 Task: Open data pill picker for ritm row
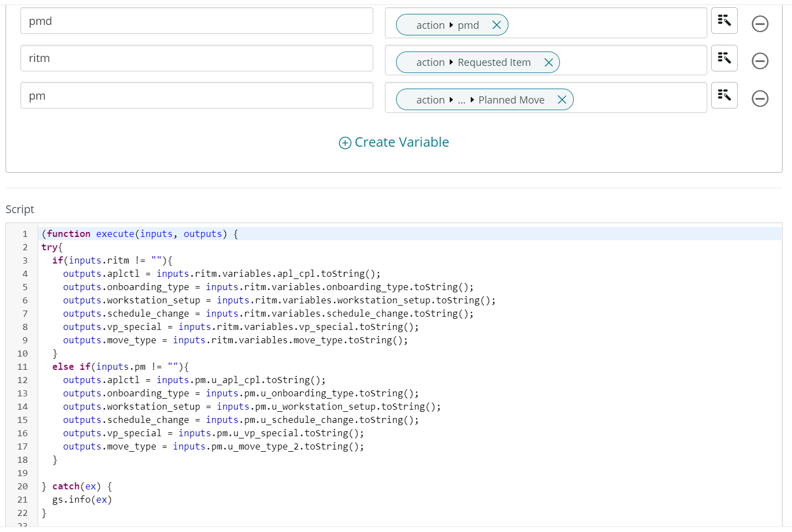pyautogui.click(x=724, y=58)
